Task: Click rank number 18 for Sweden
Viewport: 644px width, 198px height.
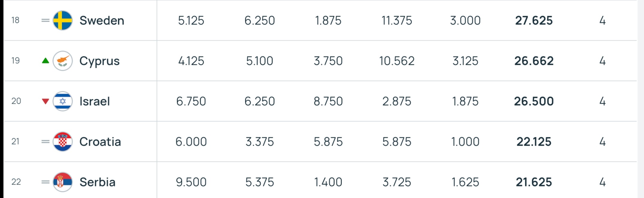Action: [x=15, y=20]
